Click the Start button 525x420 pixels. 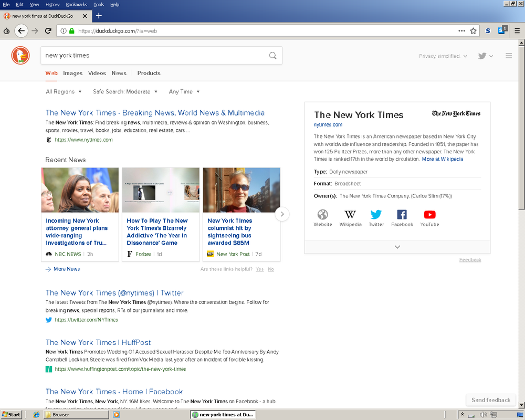(x=11, y=415)
